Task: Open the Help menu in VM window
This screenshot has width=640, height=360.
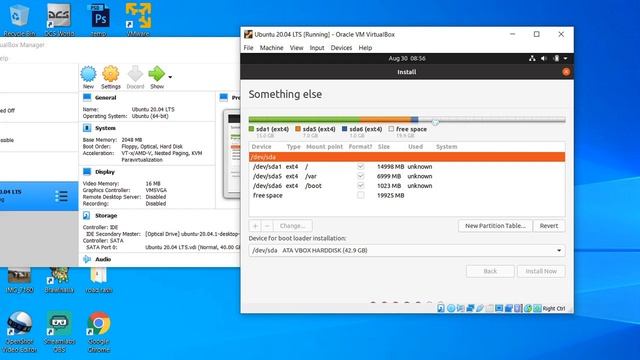Action: [x=365, y=48]
